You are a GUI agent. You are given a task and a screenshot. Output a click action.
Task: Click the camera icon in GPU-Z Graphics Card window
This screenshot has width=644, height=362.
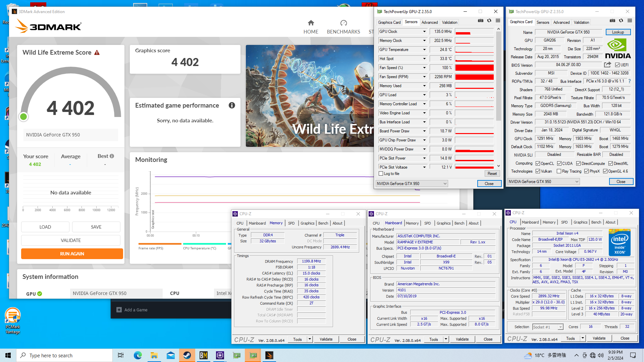(612, 21)
